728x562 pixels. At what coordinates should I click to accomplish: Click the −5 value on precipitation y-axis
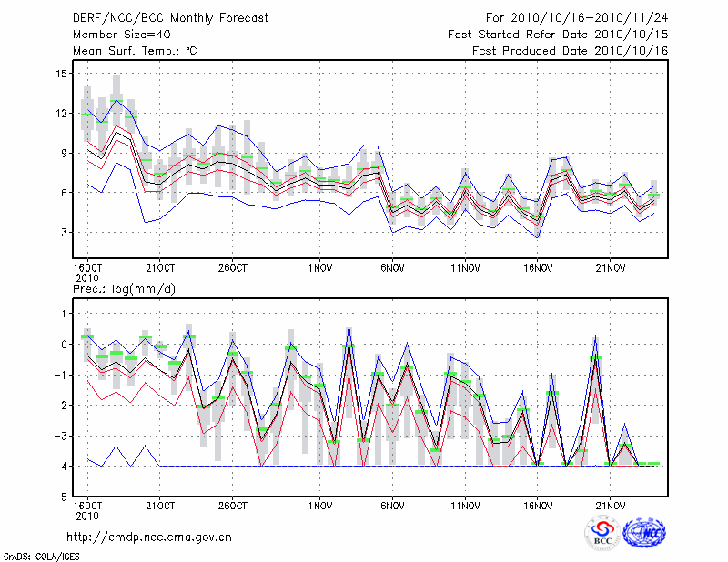coord(62,497)
